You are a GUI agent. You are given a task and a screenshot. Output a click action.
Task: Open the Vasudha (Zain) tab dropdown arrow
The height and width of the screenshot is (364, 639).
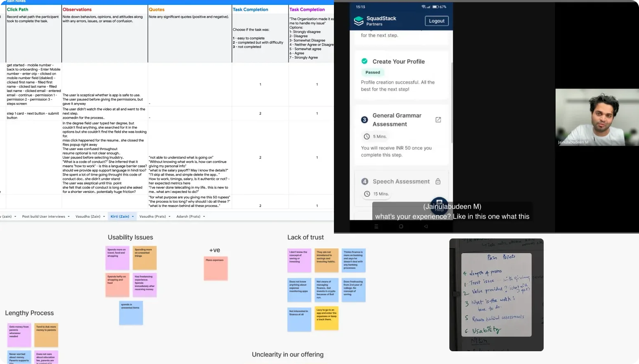pos(104,216)
